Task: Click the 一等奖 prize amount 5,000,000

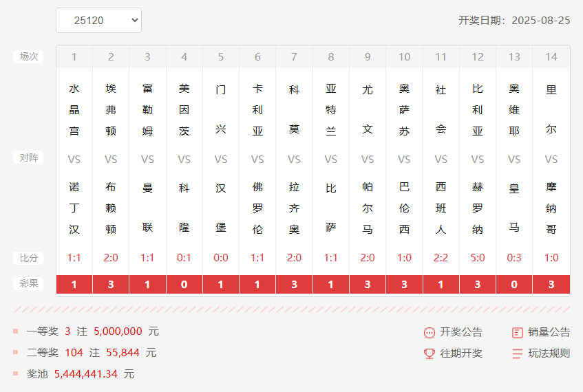Action: click(x=117, y=331)
